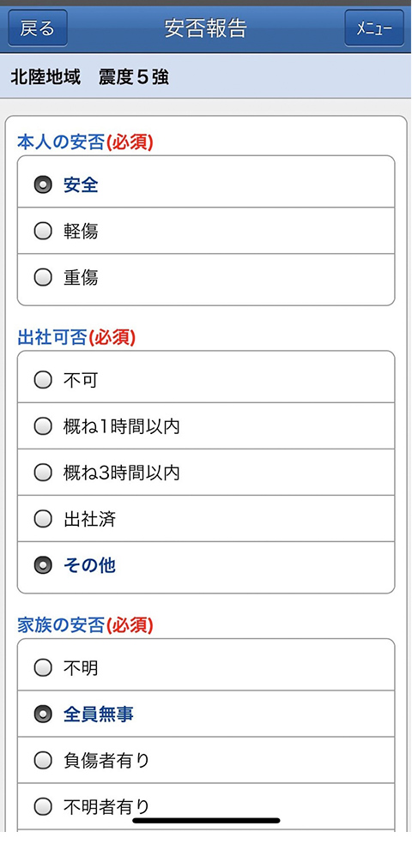This screenshot has width=412, height=868.
Task: Tap the 本人の安否(必須) section label
Action: point(85,143)
